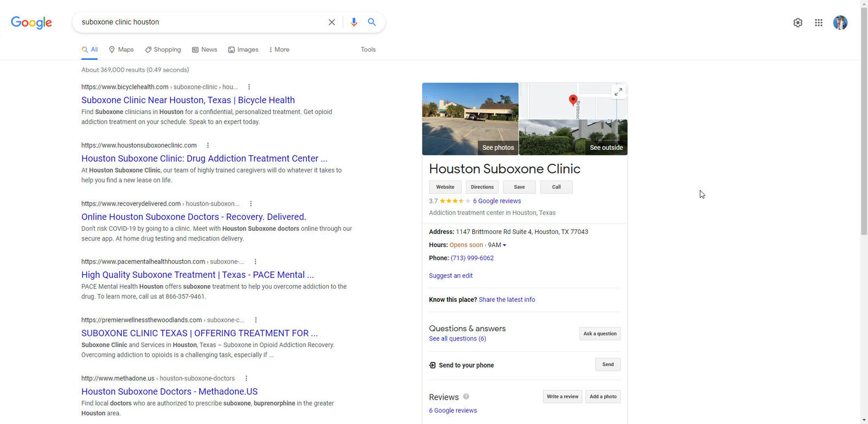This screenshot has width=868, height=424.
Task: Click the Website button in clinic panel
Action: tap(445, 187)
